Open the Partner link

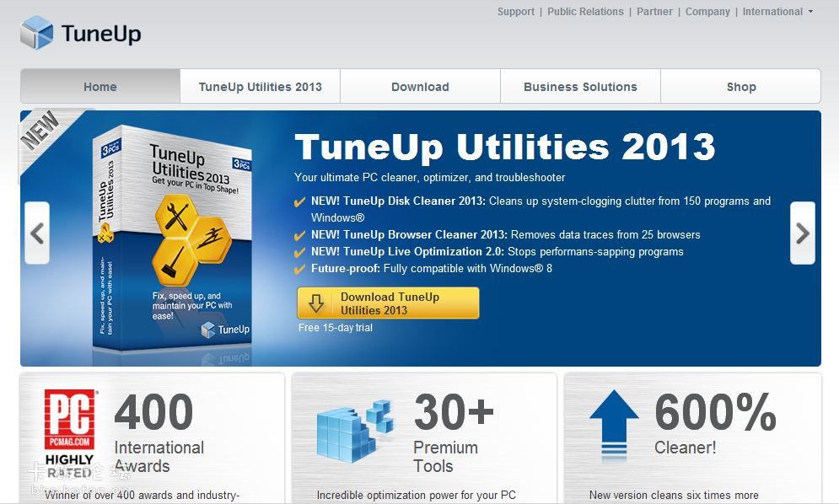(654, 12)
